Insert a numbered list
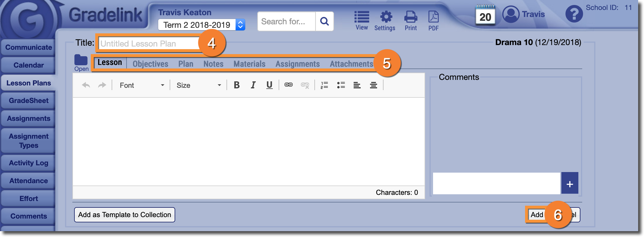The image size is (644, 237). 324,85
